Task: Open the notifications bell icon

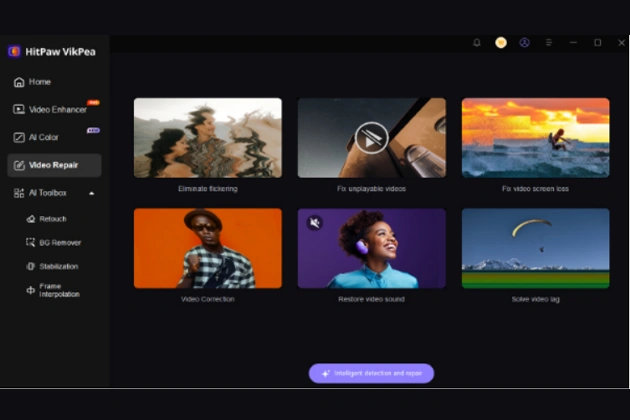Action: point(477,43)
